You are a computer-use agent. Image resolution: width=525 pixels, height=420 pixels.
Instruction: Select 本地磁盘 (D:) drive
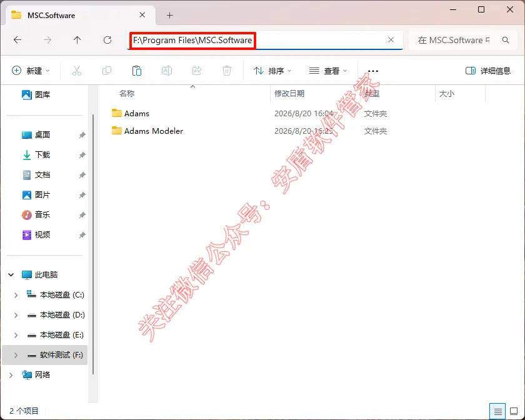click(56, 315)
